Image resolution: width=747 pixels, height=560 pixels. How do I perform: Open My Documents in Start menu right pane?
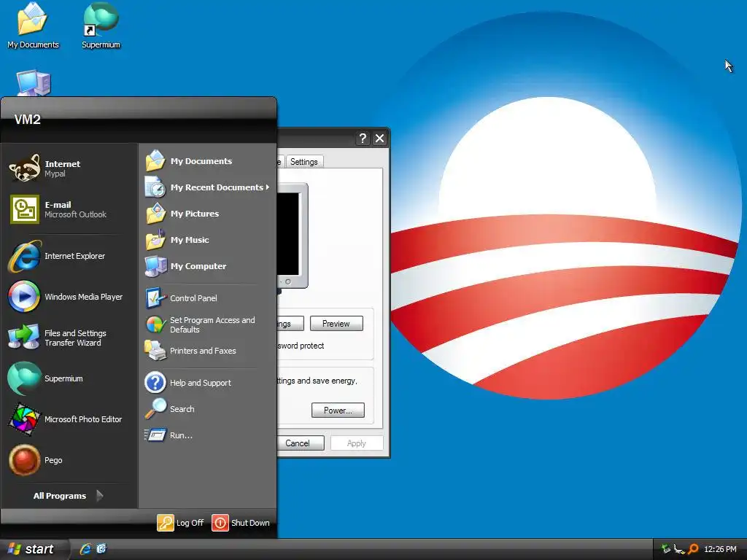tap(207, 161)
